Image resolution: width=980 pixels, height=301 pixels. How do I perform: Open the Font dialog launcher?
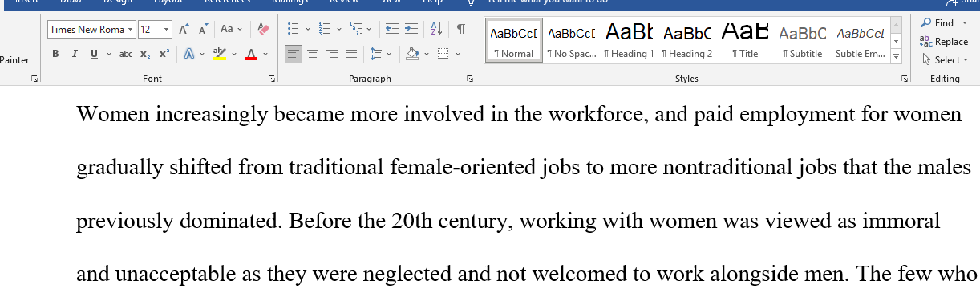(272, 79)
